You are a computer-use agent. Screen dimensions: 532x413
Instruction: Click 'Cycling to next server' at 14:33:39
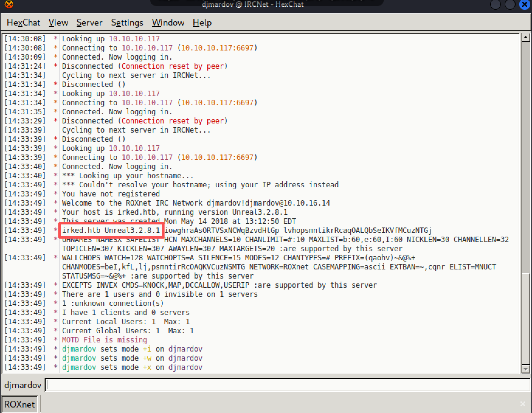(x=136, y=130)
